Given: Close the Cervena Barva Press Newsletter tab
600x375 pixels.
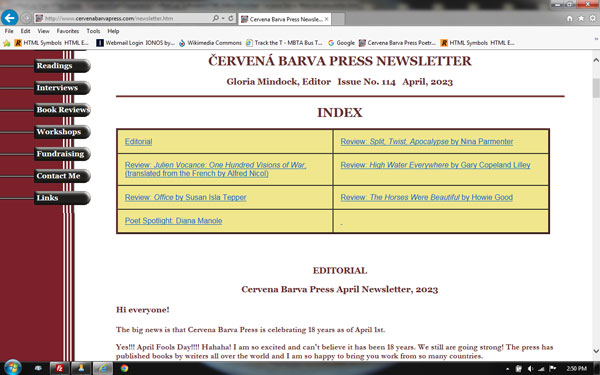Looking at the screenshot, I should (x=326, y=19).
